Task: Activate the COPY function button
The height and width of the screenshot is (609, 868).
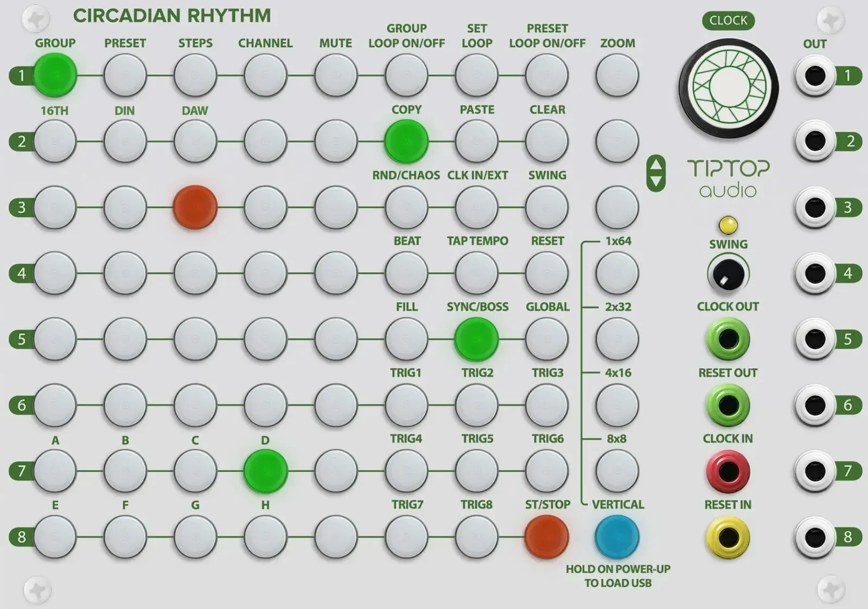Action: (407, 140)
